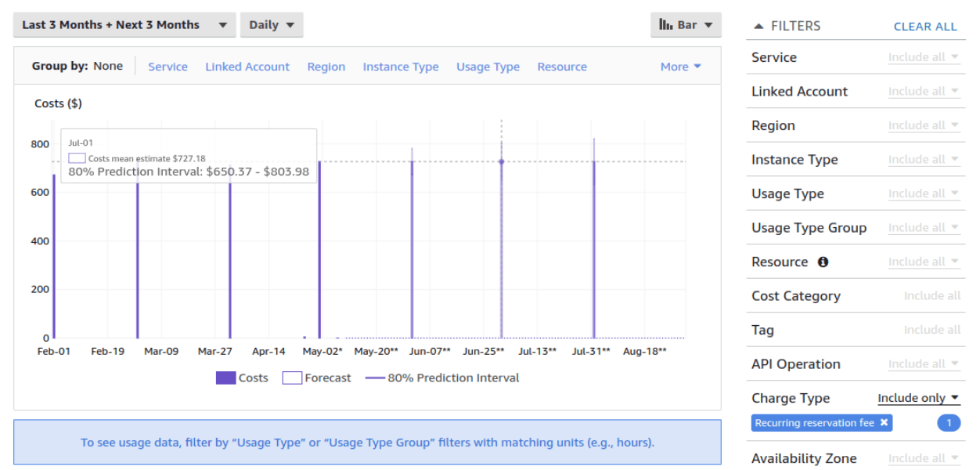The height and width of the screenshot is (470, 980).
Task: Toggle the Forecast legend series
Action: [x=317, y=378]
